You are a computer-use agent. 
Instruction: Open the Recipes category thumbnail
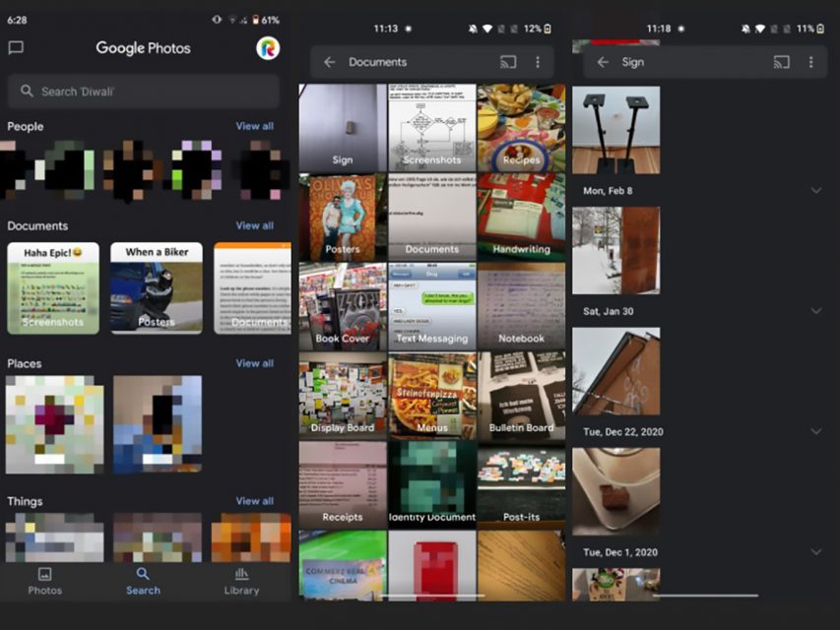click(x=521, y=128)
